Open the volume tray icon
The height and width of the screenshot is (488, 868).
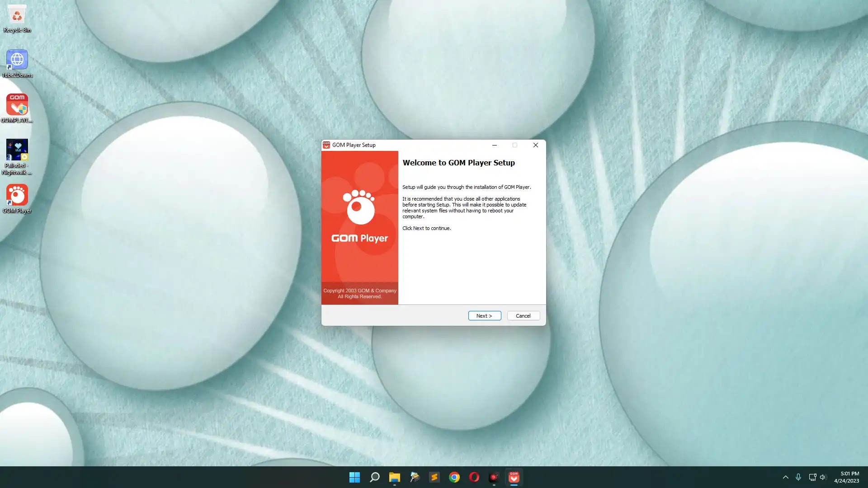(x=823, y=477)
